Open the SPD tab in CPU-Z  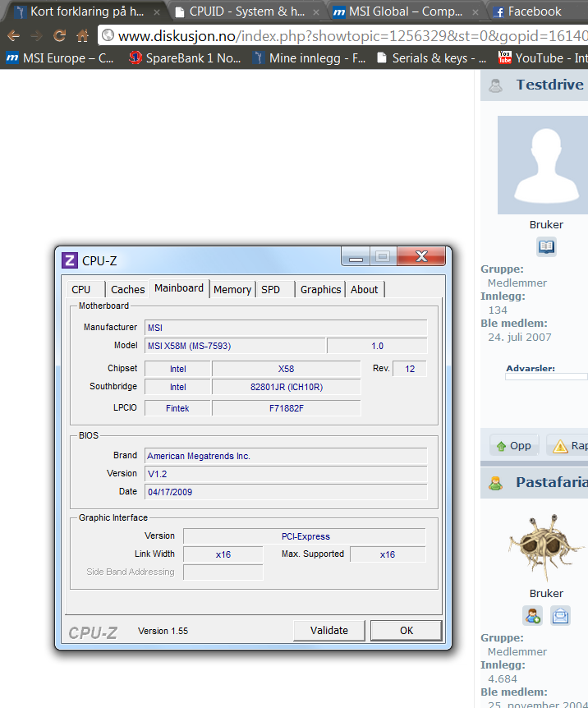click(275, 289)
